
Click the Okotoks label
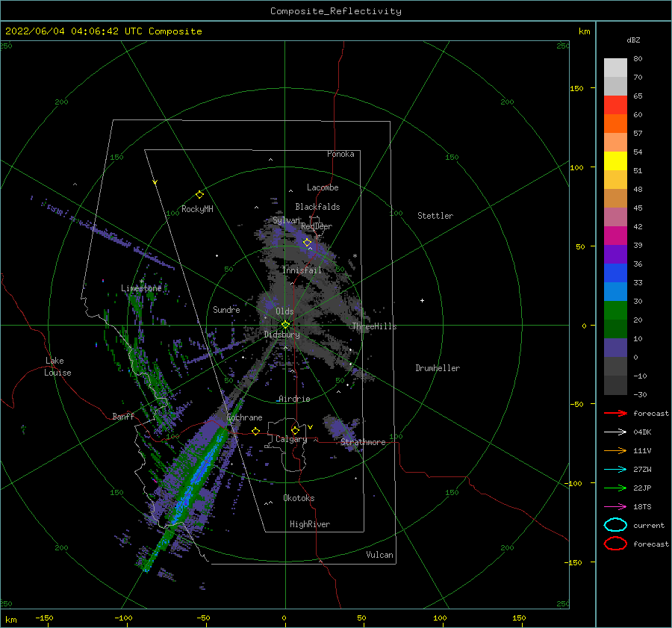point(299,498)
